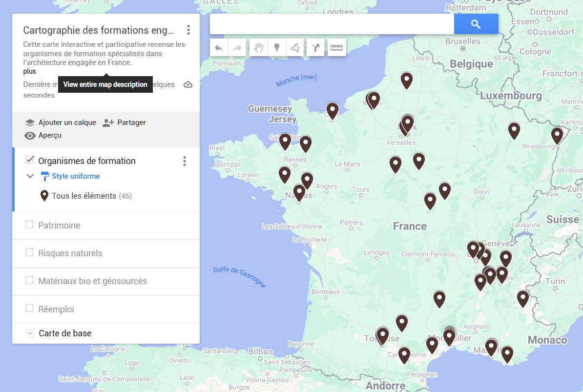Image resolution: width=583 pixels, height=392 pixels.
Task: Click the 'Poitiers' label on the map
Action: click(352, 223)
